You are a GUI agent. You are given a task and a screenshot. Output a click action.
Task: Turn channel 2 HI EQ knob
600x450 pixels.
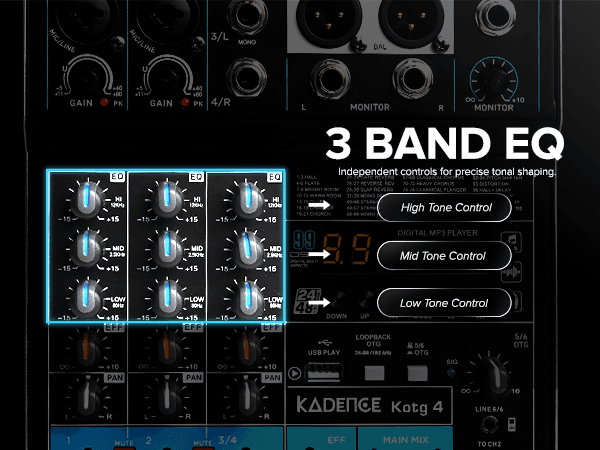167,198
